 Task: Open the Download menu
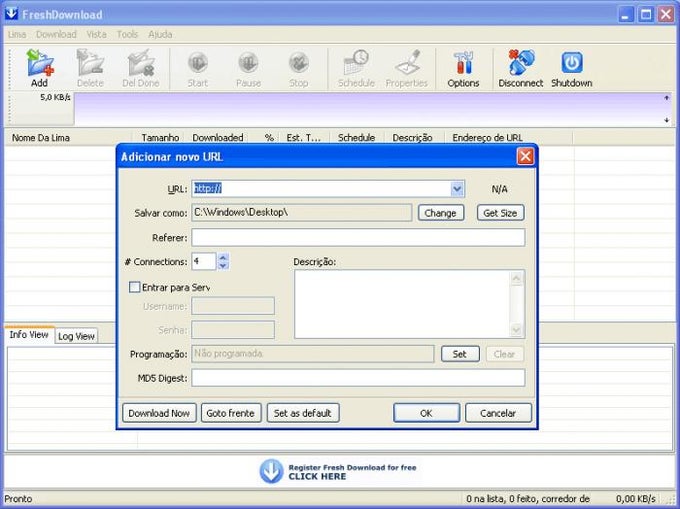coord(56,34)
